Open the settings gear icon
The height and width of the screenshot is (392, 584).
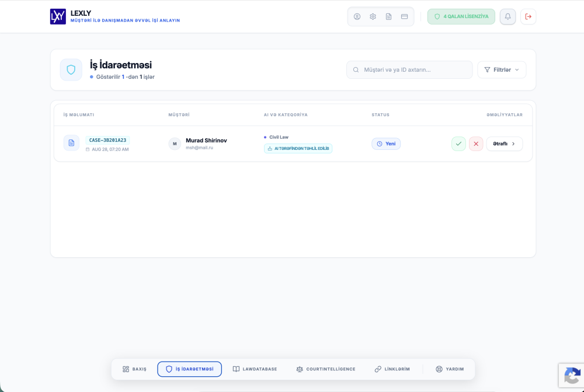[x=373, y=16]
